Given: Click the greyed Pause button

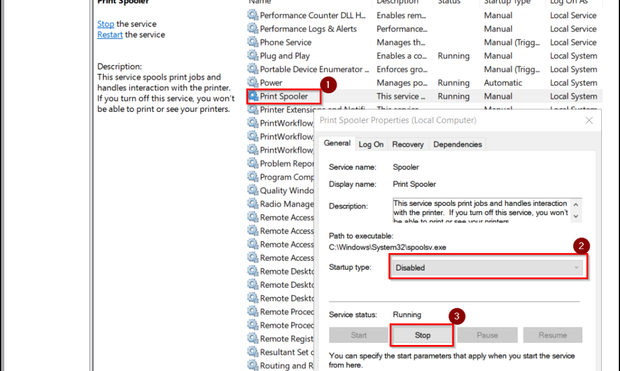Looking at the screenshot, I should coord(487,335).
